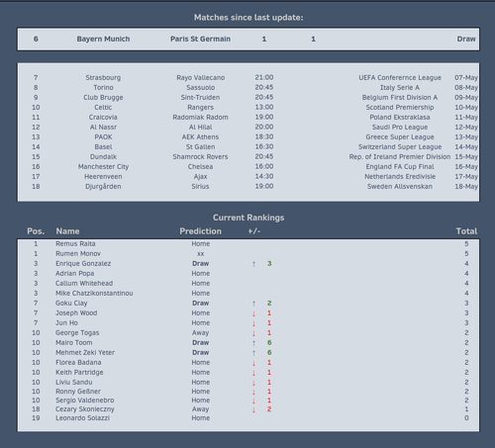The image size is (495, 448).
Task: Click Basel in match 14
Action: click(103, 147)
